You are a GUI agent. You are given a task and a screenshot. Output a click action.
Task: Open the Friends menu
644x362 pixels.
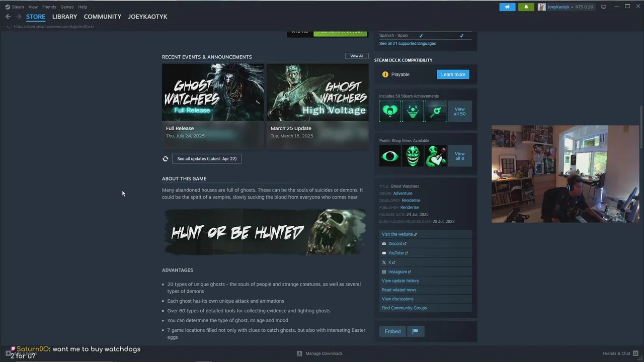pyautogui.click(x=49, y=7)
